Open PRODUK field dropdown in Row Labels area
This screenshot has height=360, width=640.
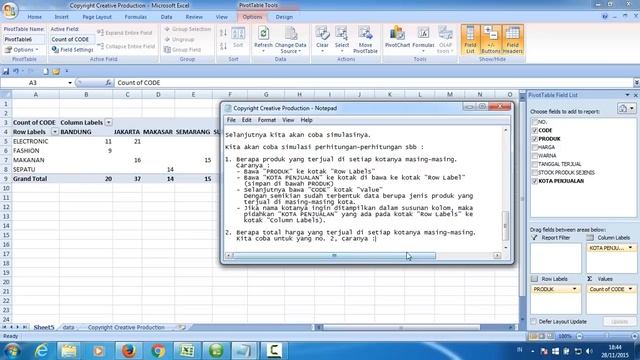point(574,289)
